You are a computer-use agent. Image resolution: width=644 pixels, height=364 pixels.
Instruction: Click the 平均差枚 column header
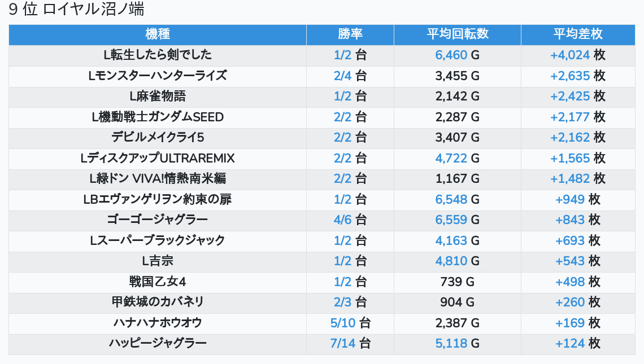(578, 34)
